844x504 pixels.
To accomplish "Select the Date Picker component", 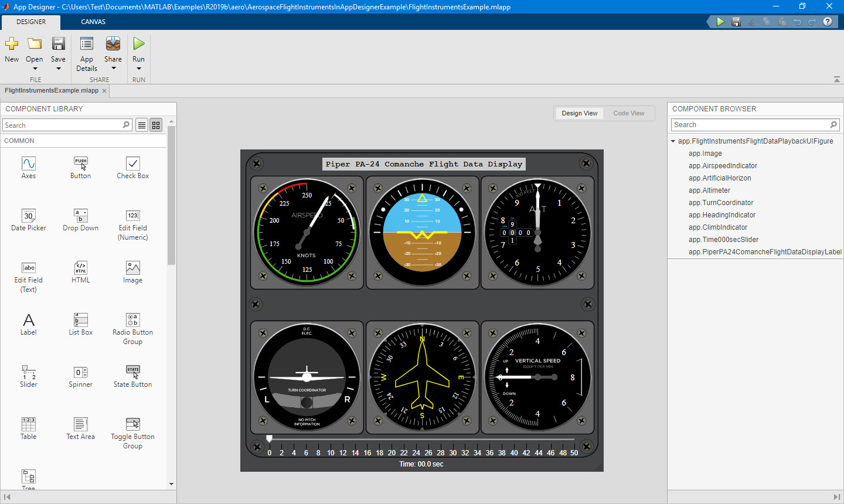I will pos(29,220).
